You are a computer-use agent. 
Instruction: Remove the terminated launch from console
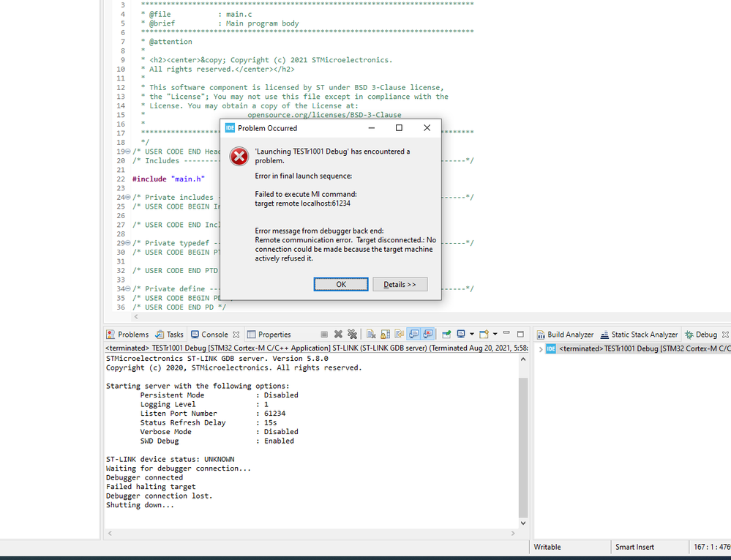click(339, 335)
